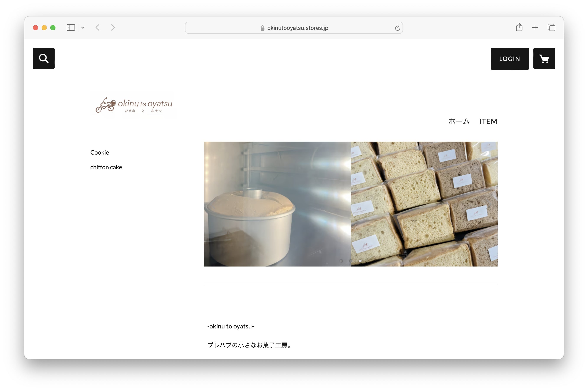This screenshot has width=588, height=391.
Task: Open the ITEM menu item
Action: (488, 121)
